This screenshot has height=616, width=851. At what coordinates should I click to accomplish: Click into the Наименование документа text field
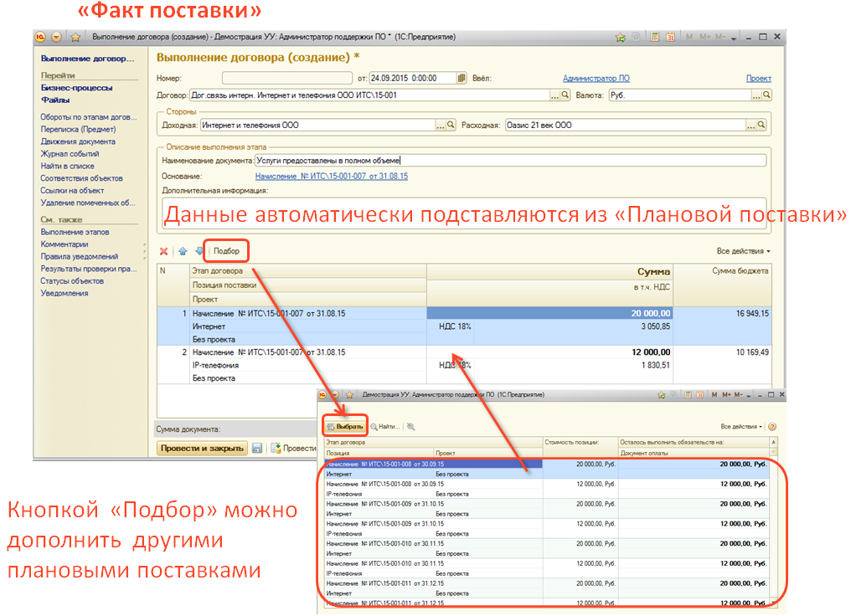(509, 160)
